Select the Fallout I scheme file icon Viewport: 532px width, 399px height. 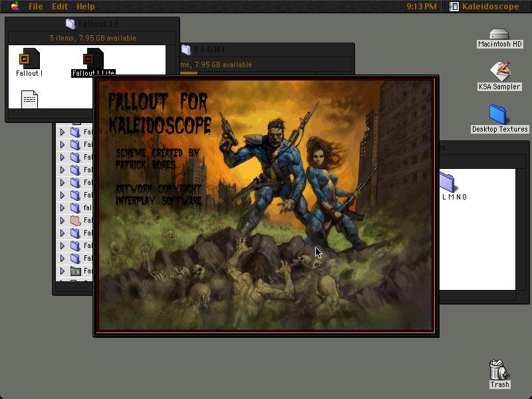point(29,59)
